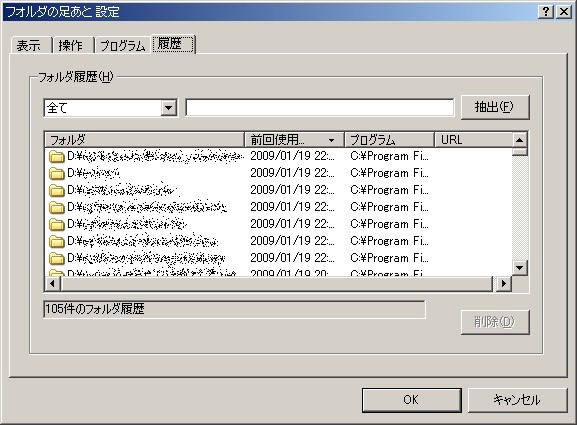The image size is (577, 425).
Task: Click the help question mark button
Action: [546, 12]
